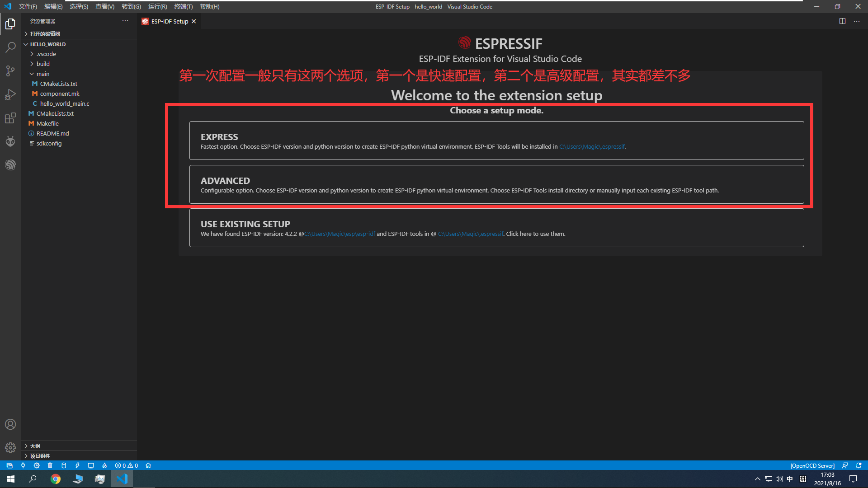Open hello_world_main.c file
The height and width of the screenshot is (488, 868).
pos(64,103)
